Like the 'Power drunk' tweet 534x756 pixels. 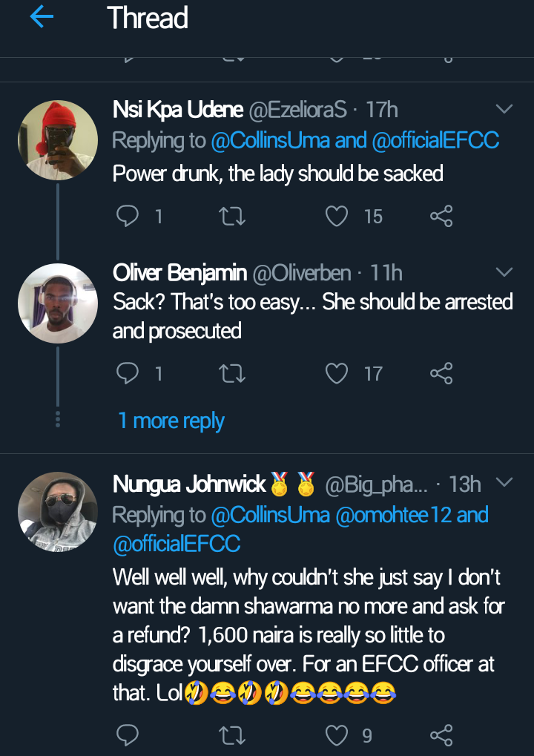click(x=337, y=216)
